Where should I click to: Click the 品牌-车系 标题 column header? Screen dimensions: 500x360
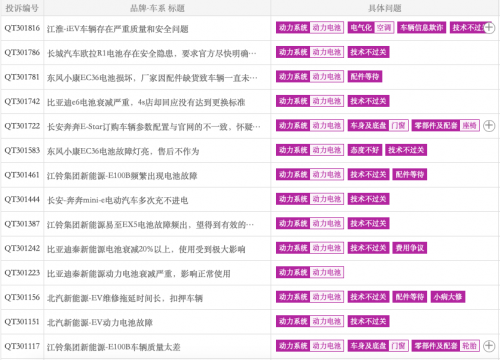tap(157, 8)
